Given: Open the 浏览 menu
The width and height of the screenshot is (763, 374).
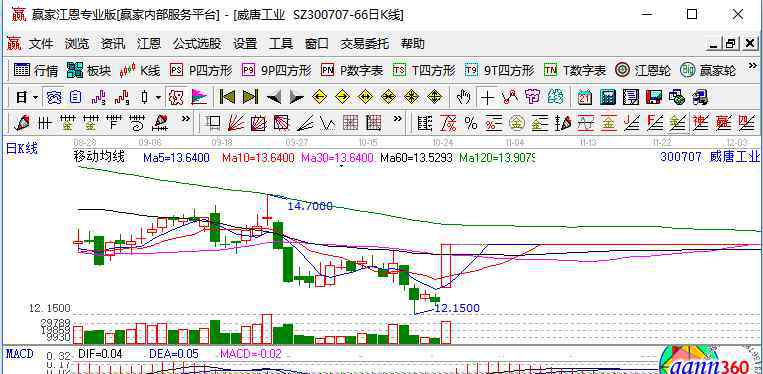Looking at the screenshot, I should tap(77, 44).
